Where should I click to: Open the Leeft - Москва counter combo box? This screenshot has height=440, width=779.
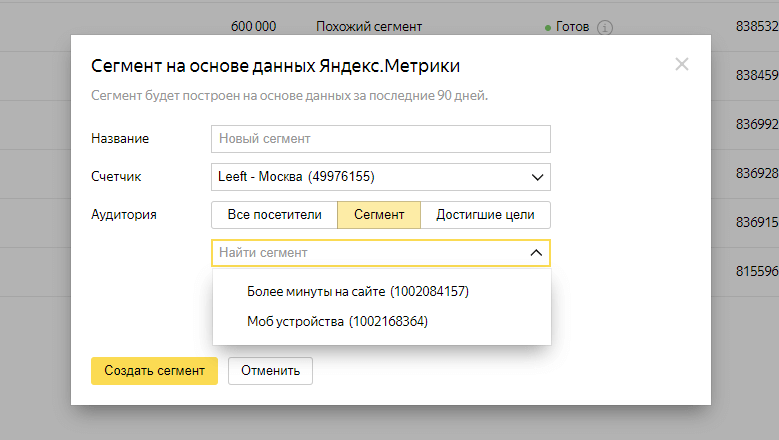(381, 177)
